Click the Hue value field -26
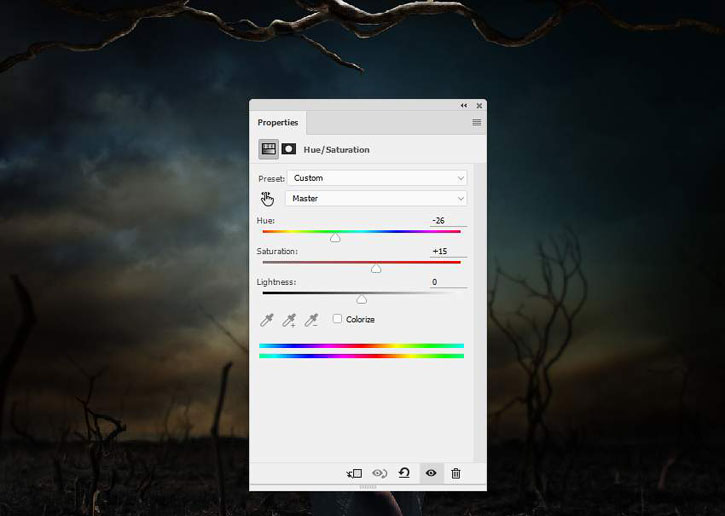725x516 pixels. coord(448,221)
